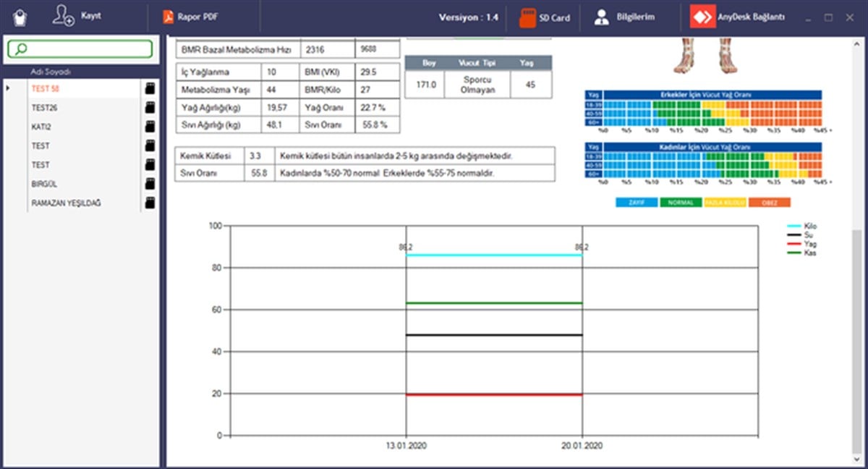Open the SD Card option

coord(546,17)
